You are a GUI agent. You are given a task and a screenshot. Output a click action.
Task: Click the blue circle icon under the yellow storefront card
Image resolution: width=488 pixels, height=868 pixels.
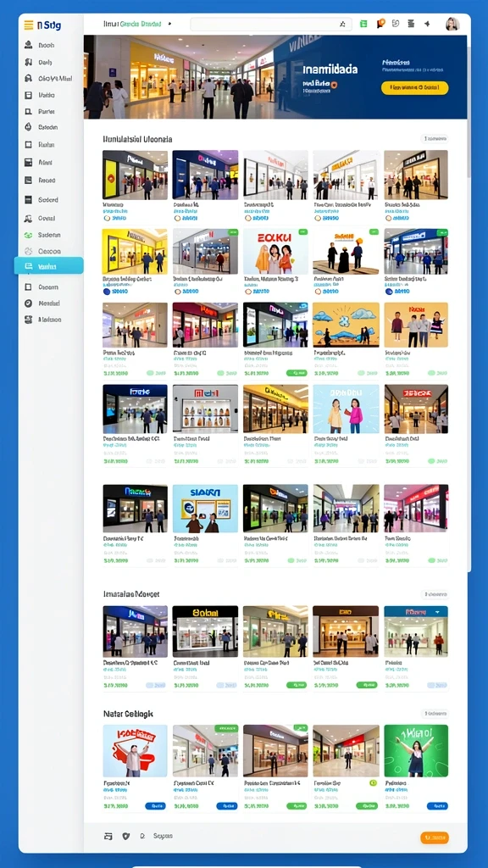(x=107, y=292)
